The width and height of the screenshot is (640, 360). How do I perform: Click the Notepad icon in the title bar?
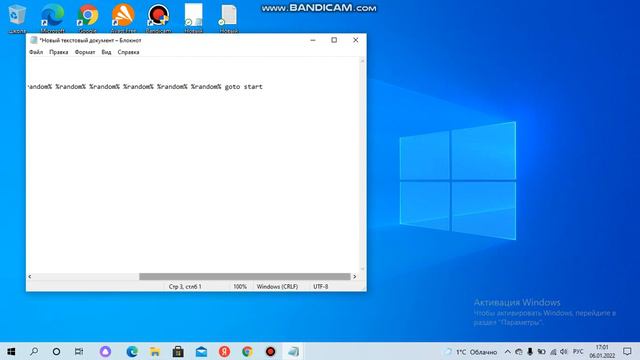[x=33, y=40]
